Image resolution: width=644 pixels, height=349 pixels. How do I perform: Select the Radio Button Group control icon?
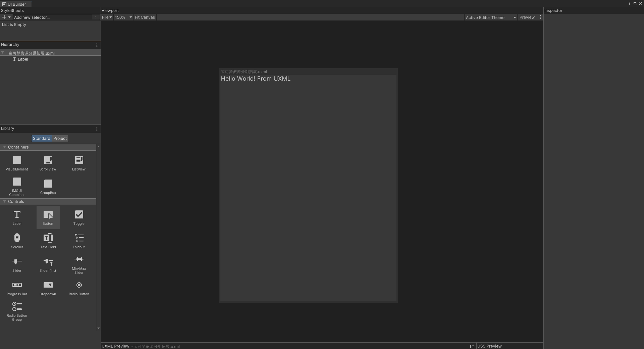coord(17,307)
